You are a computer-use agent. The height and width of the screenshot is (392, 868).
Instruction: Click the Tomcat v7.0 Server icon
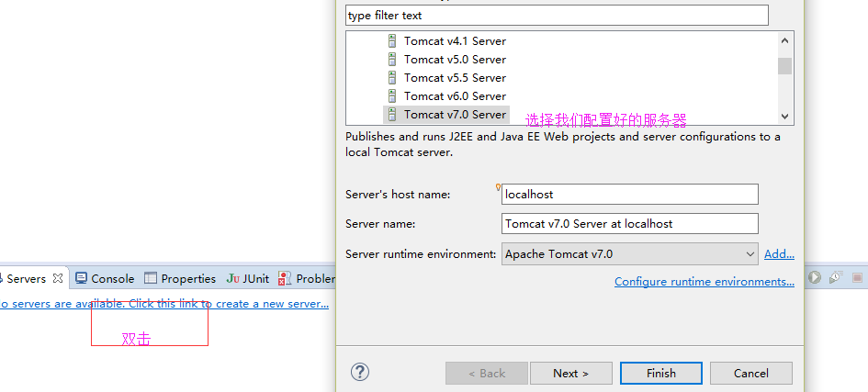coord(392,115)
